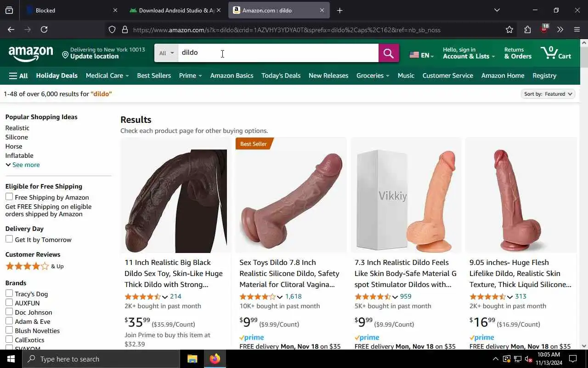Screen dimensions: 588x368
Task: Click the magenta search magnifier button
Action: 389,53
